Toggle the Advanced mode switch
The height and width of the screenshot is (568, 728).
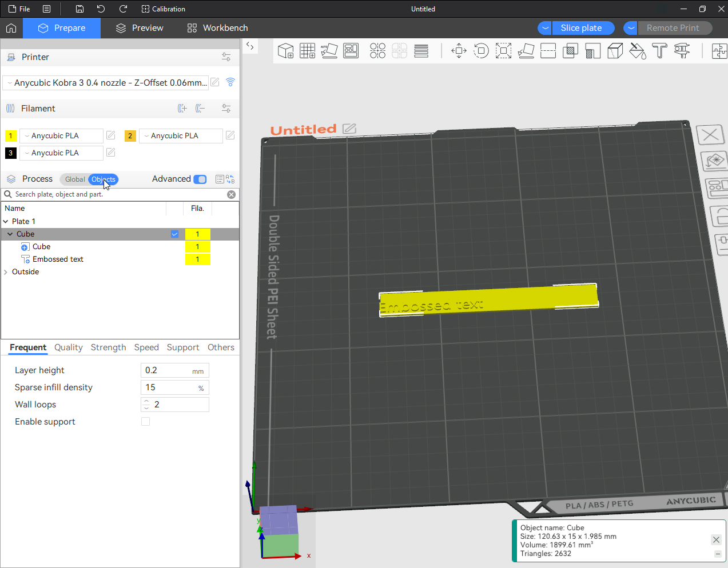(x=200, y=179)
